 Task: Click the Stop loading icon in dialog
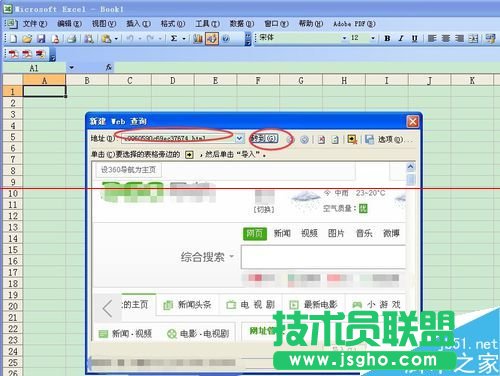[x=321, y=139]
